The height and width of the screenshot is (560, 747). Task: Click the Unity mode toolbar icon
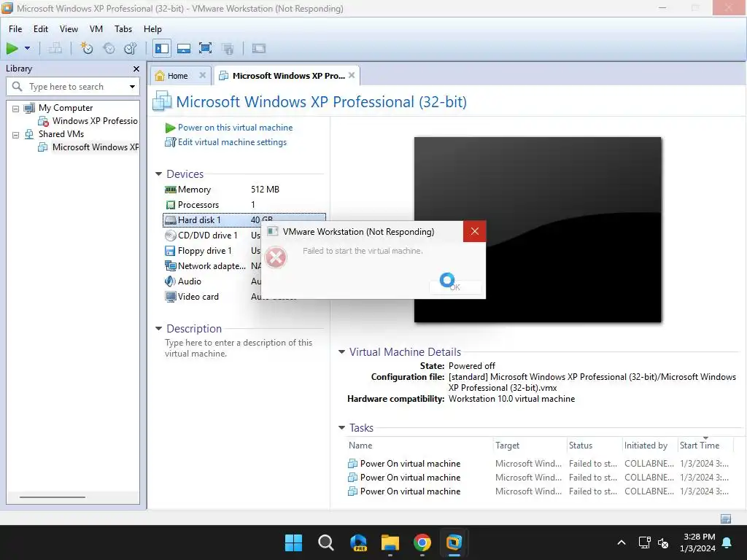[x=228, y=48]
